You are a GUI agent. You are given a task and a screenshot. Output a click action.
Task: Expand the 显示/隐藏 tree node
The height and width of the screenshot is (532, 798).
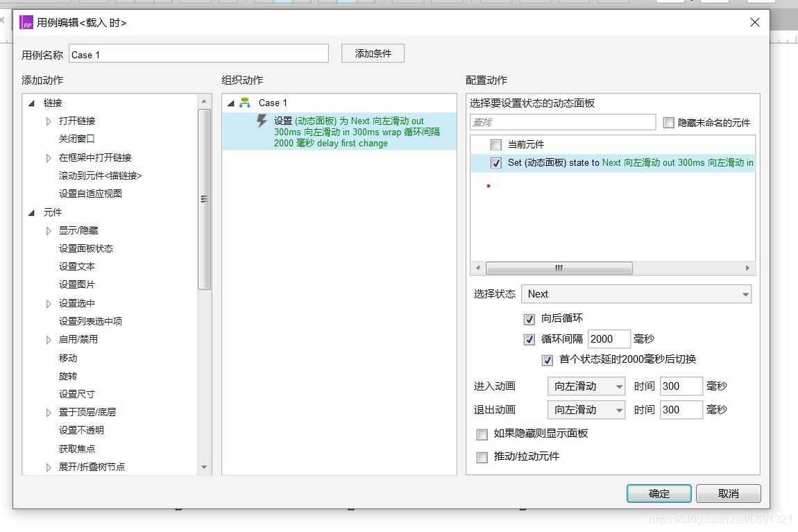click(49, 231)
